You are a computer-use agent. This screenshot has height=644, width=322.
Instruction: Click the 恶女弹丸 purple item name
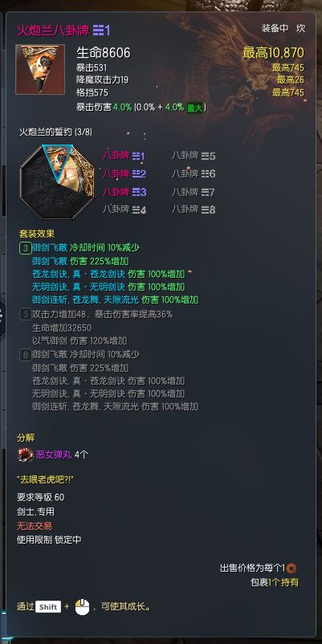point(55,455)
